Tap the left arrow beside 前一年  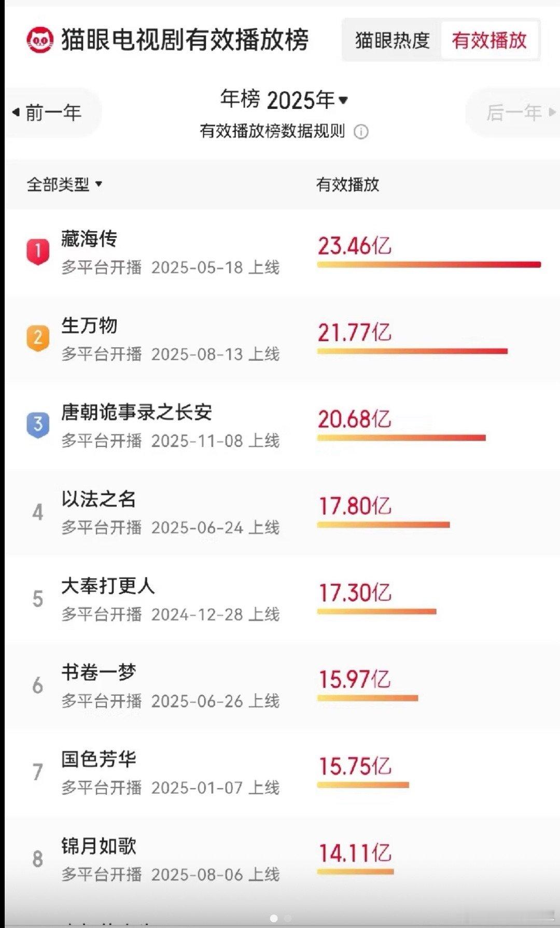pos(16,112)
